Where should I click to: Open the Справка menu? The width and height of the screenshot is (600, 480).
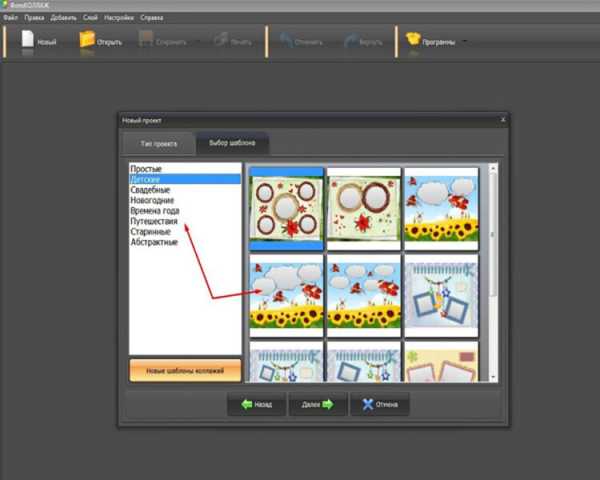coord(152,18)
